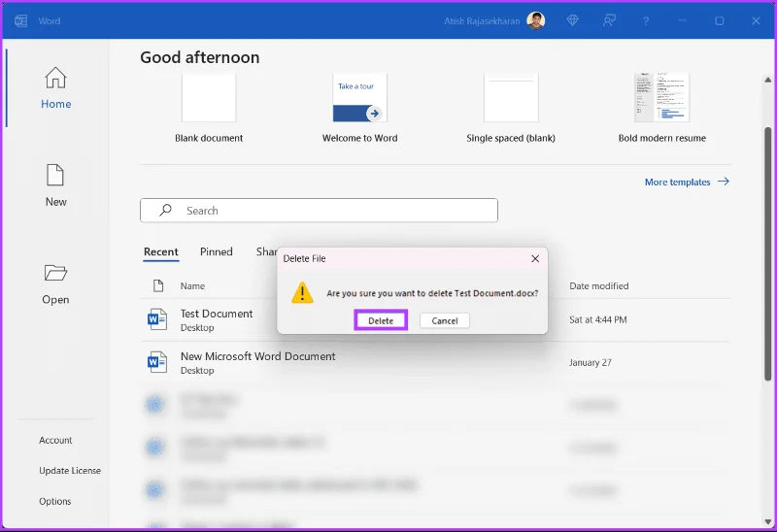Open the Help question mark icon
Screen dimensions: 777x532
[646, 21]
